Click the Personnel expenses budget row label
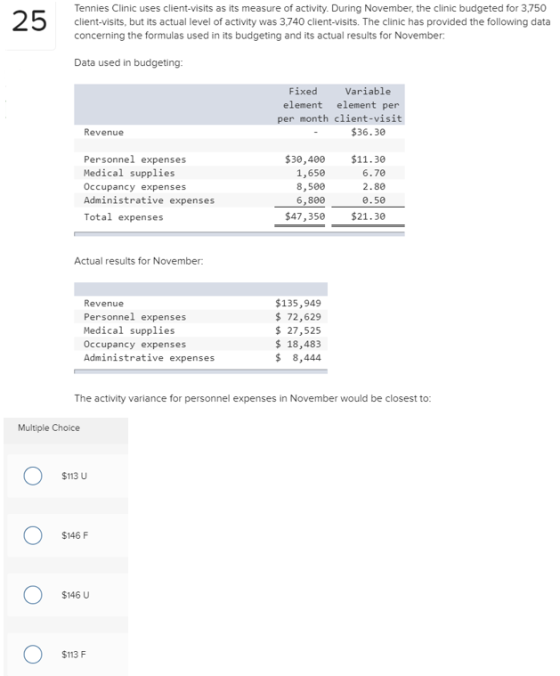The height and width of the screenshot is (676, 560). coord(135,160)
